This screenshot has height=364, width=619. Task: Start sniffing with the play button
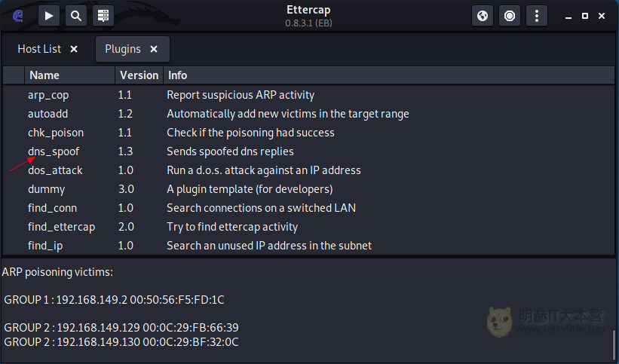click(49, 16)
